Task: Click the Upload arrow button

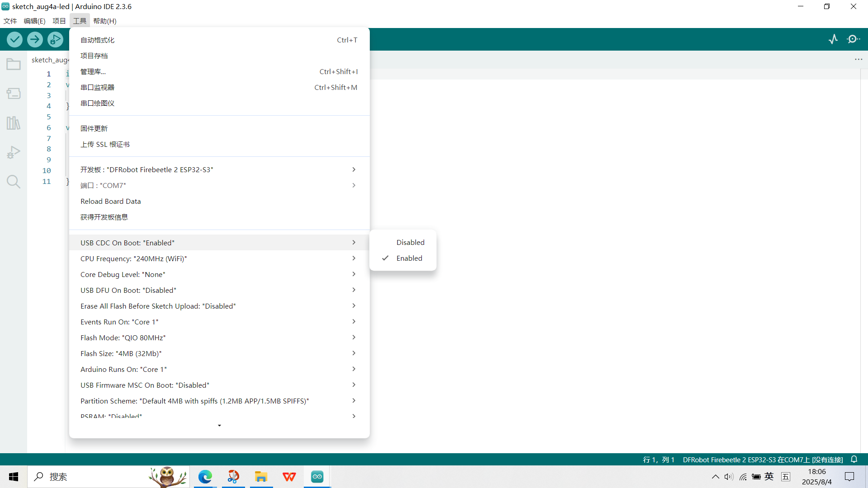Action: (x=35, y=40)
